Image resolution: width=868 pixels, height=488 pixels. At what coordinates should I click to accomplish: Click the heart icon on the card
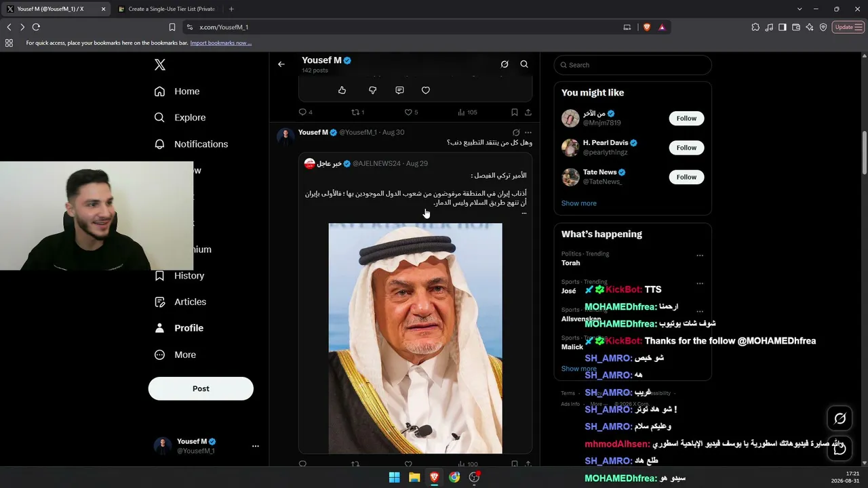click(426, 90)
